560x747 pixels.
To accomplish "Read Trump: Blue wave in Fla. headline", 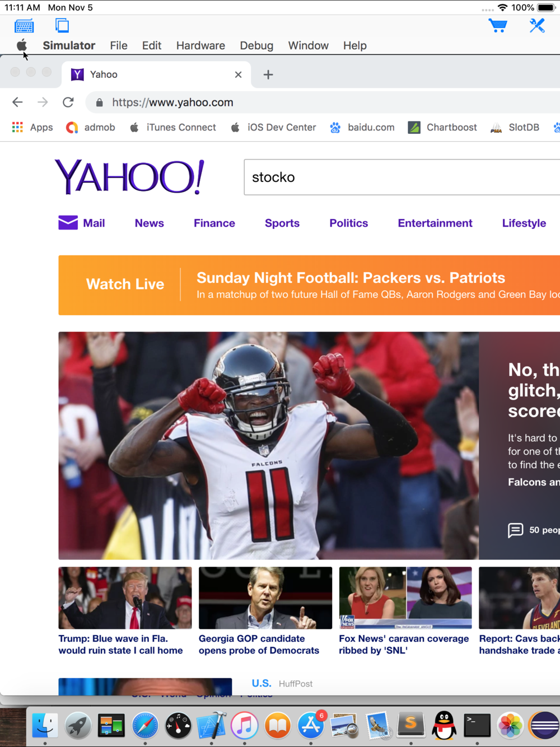I will [x=121, y=645].
